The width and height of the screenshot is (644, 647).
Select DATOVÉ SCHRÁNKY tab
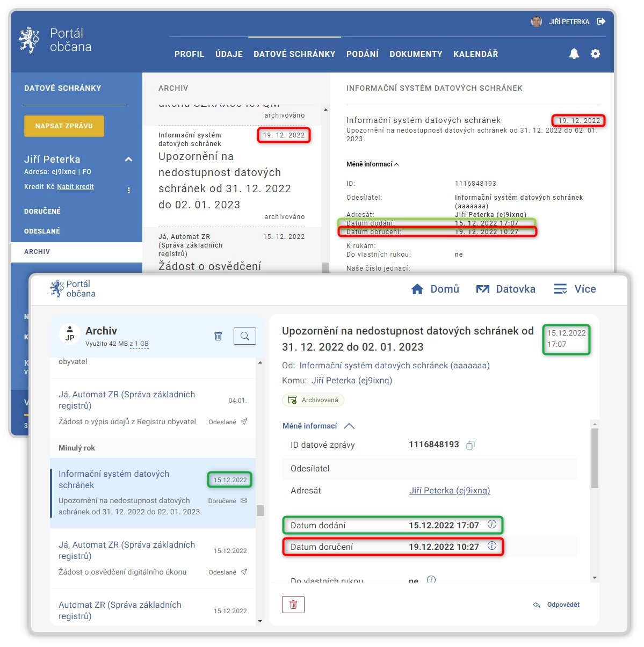(x=294, y=54)
